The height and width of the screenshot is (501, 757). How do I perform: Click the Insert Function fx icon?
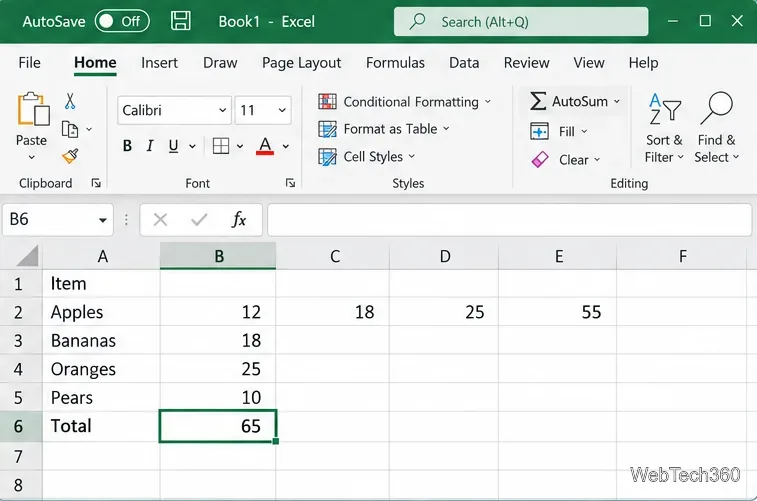click(x=239, y=220)
